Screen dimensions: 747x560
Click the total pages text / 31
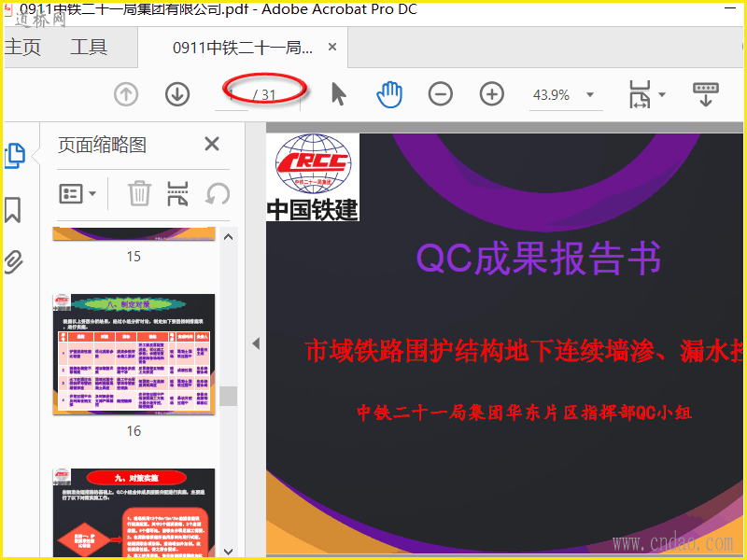(265, 95)
